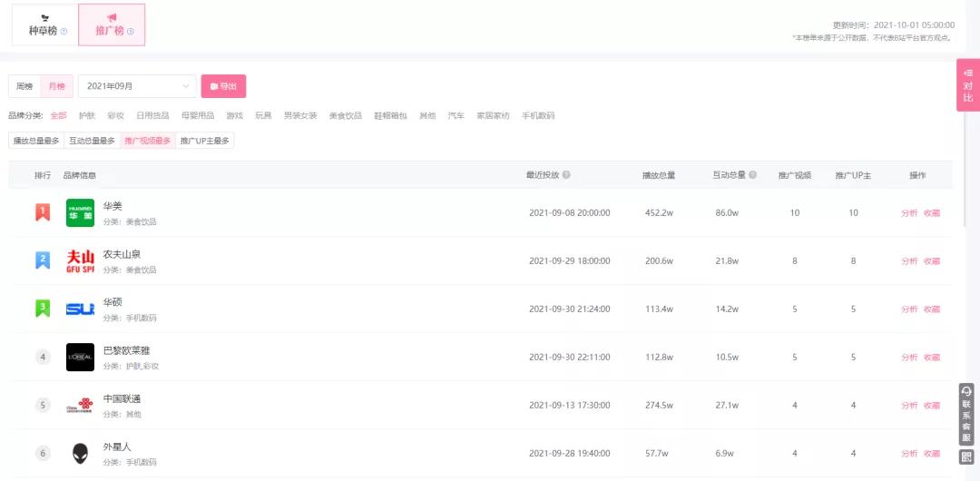Click help icon next to 互动总量 header

[x=752, y=175]
